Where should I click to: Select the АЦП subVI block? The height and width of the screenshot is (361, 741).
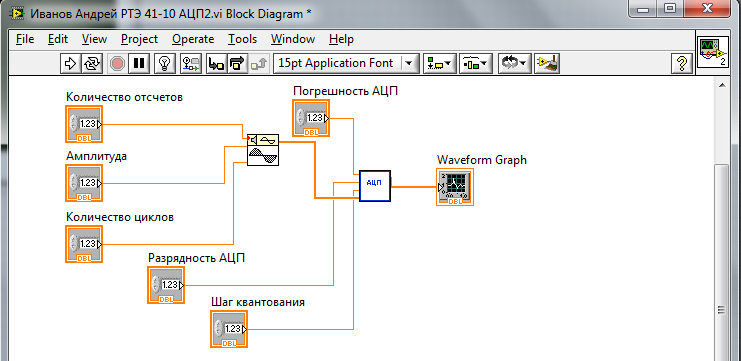[x=375, y=186]
